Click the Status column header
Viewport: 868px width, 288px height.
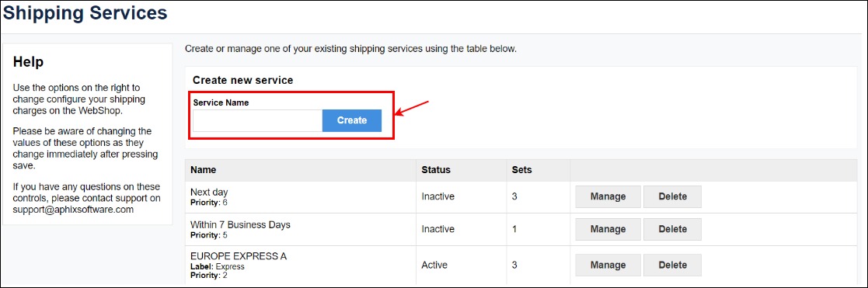(436, 170)
